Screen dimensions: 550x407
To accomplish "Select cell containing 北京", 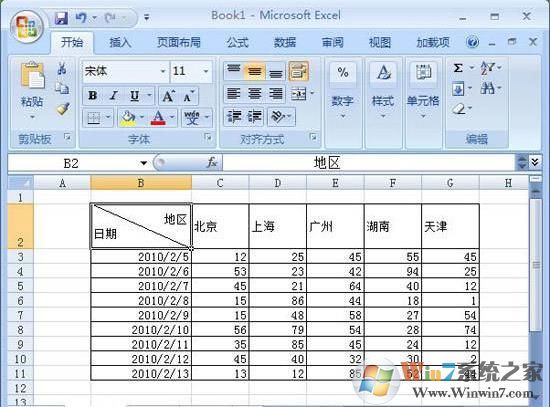I will pos(220,226).
